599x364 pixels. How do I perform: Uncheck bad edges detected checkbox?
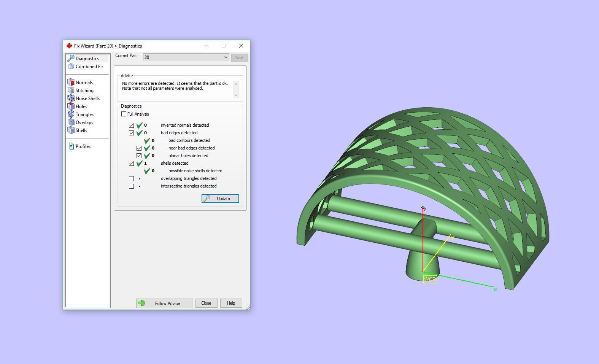pyautogui.click(x=131, y=133)
